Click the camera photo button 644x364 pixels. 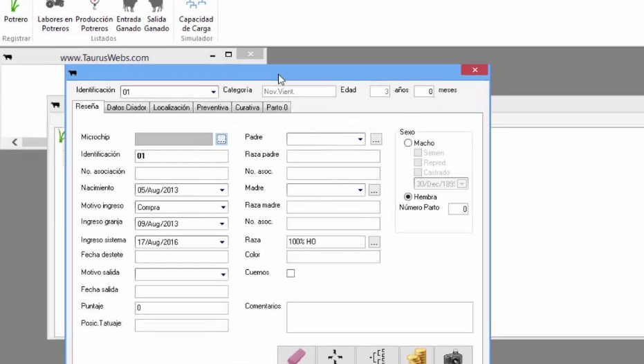coord(454,356)
